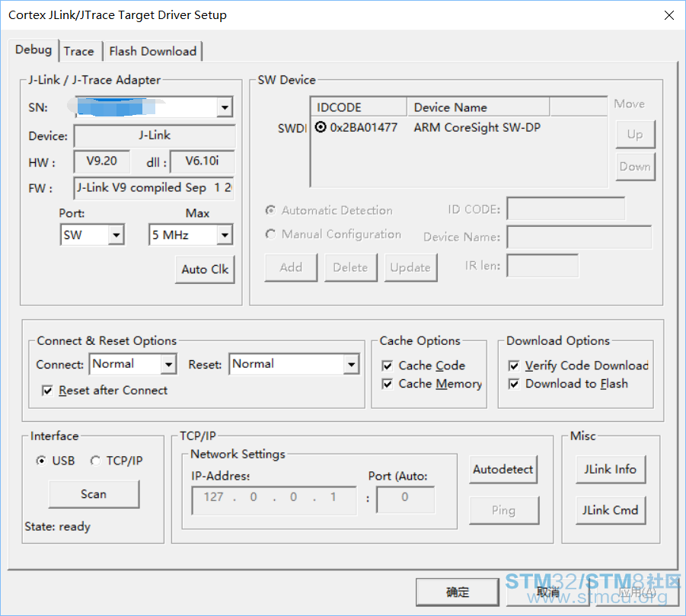Click the Auto Clk button
The height and width of the screenshot is (616, 686).
(205, 269)
